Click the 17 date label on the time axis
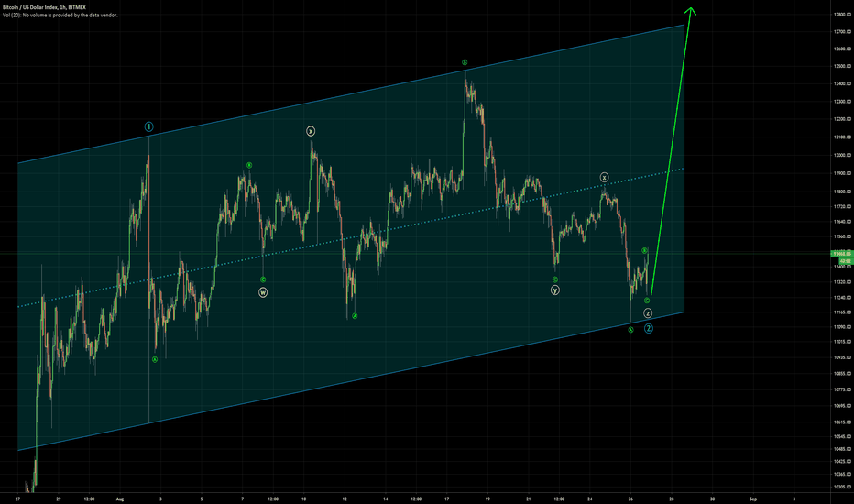The height and width of the screenshot is (504, 854). click(446, 499)
